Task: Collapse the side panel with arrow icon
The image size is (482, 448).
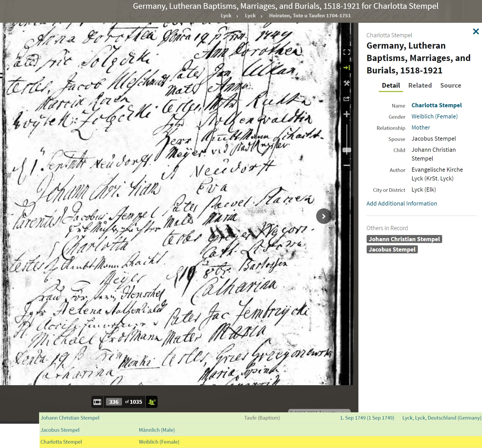Action: coord(346,68)
